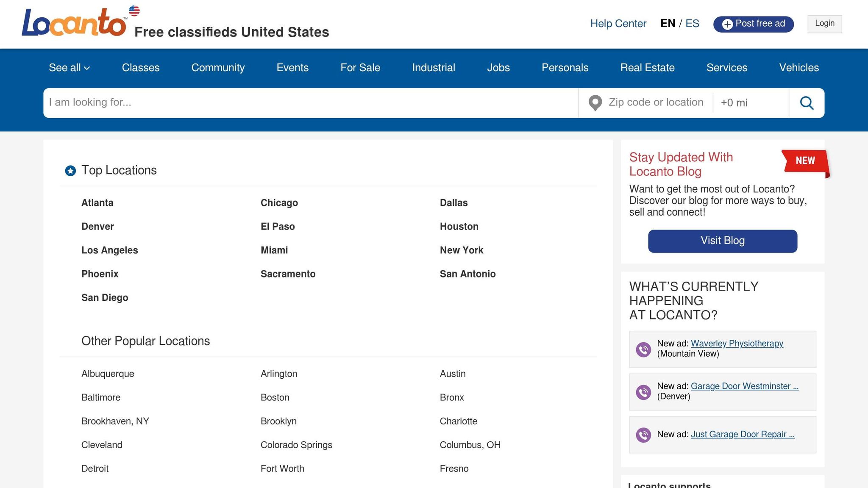Open the Real Estate category
Viewport: 868px width, 488px height.
[647, 68]
